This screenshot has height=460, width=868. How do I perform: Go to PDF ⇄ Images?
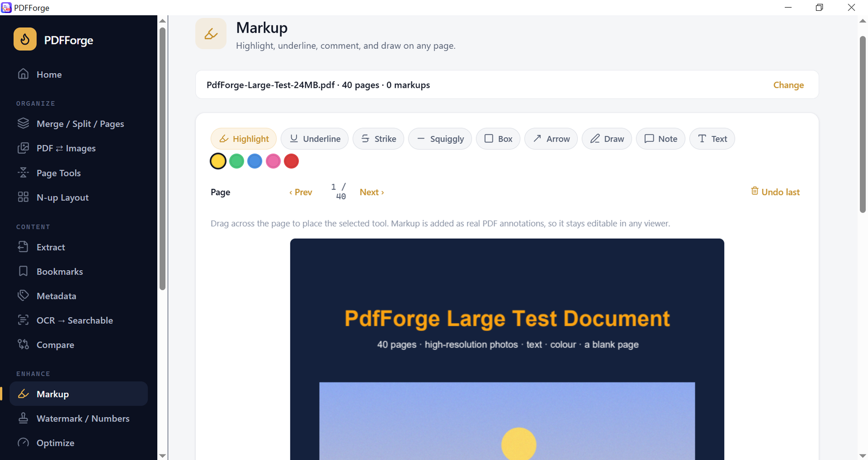click(x=79, y=148)
